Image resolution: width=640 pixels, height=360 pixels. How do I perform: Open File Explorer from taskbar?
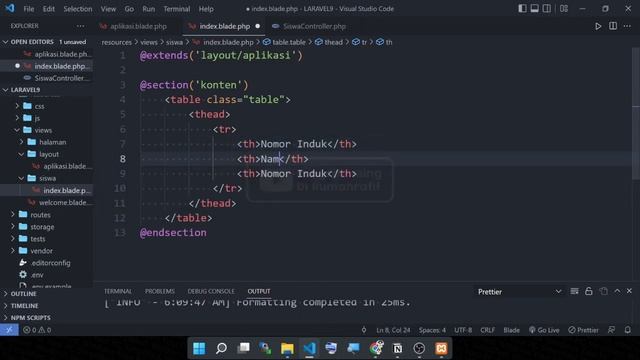(287, 348)
